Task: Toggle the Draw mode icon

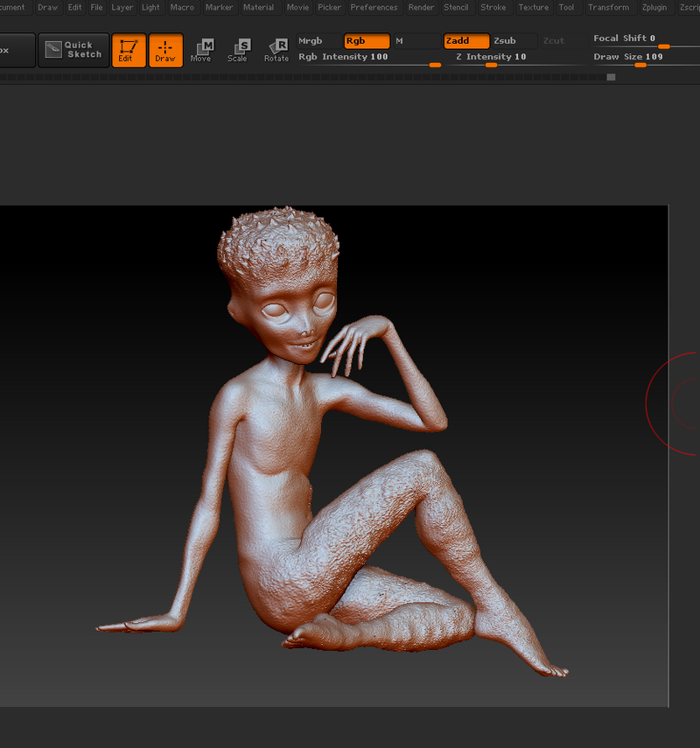Action: (165, 50)
